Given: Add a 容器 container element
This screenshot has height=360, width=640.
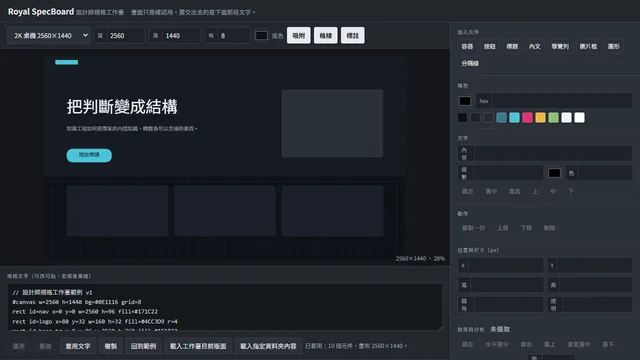Looking at the screenshot, I should [x=467, y=47].
